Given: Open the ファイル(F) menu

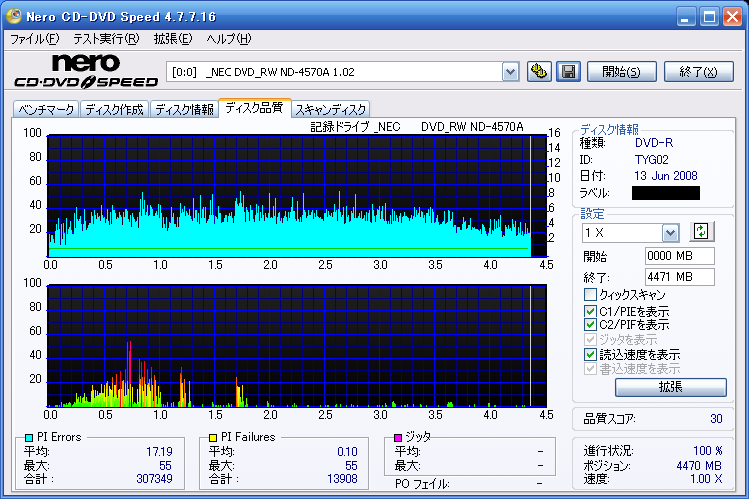Looking at the screenshot, I should 34,39.
